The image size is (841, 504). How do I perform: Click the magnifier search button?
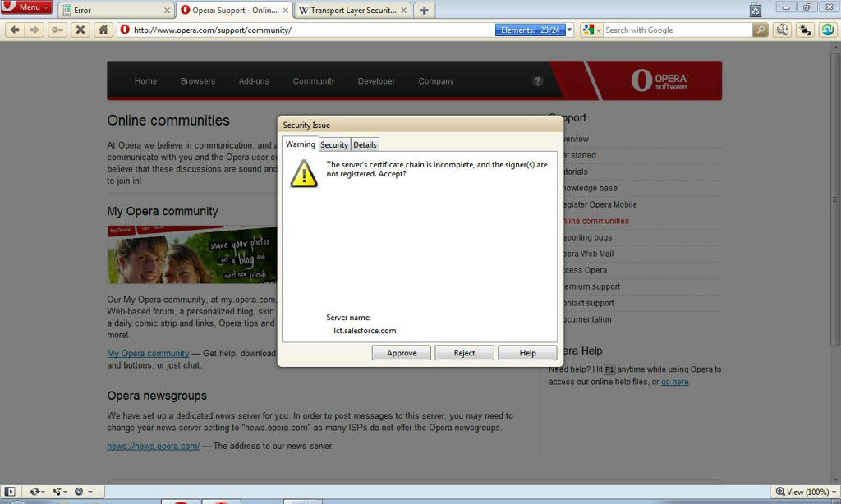760,30
